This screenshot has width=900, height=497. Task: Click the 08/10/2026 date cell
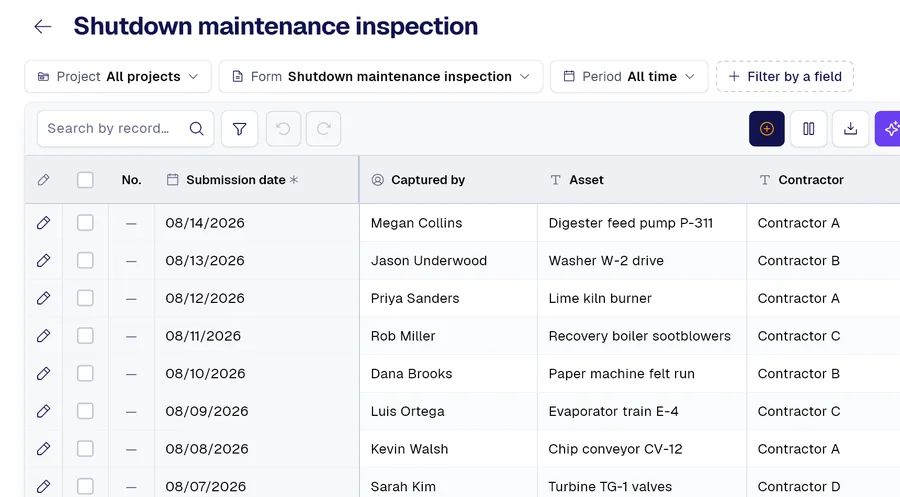click(257, 374)
